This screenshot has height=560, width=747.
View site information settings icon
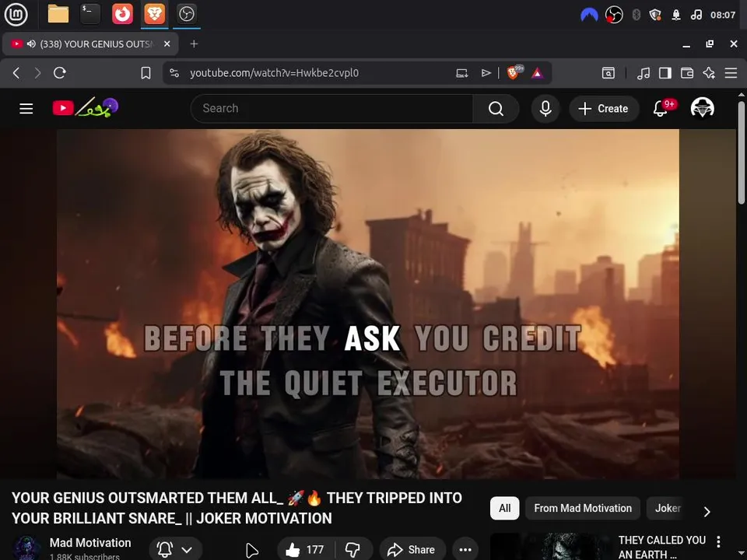point(174,73)
